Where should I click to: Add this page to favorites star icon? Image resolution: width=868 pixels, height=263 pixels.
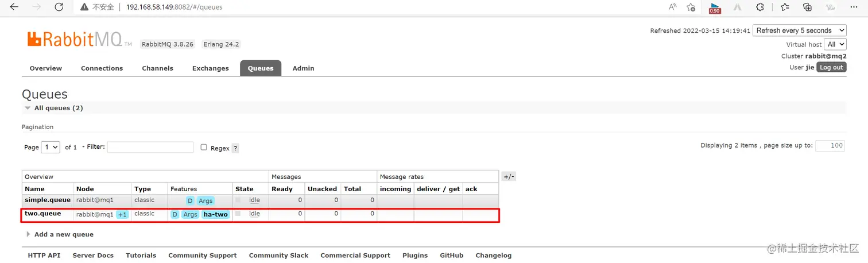691,7
